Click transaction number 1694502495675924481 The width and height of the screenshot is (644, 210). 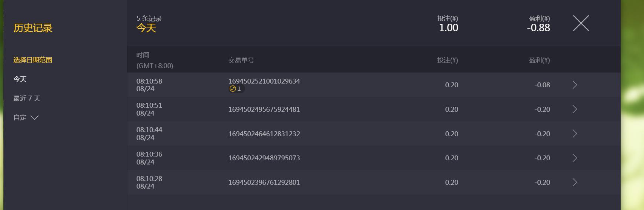(264, 110)
